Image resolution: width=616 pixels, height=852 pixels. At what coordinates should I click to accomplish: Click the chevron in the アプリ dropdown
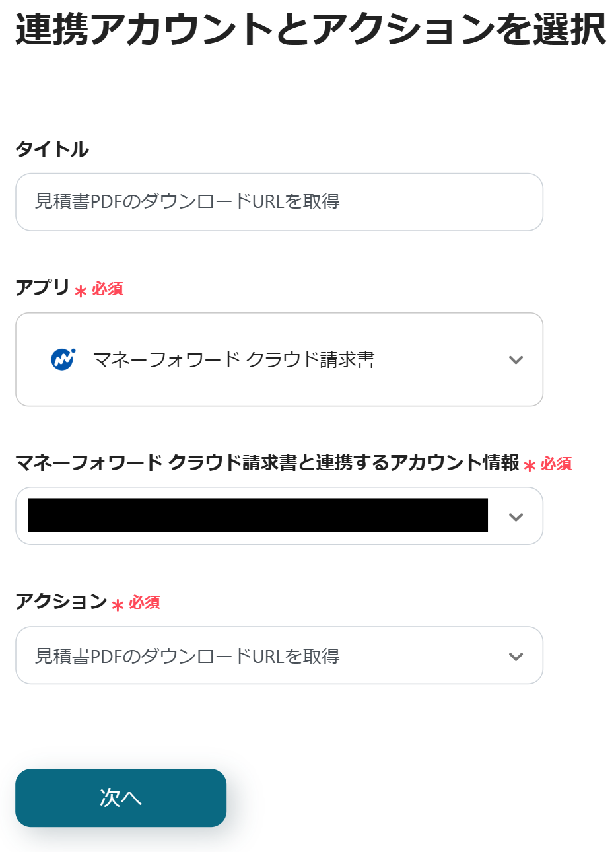[x=516, y=360]
